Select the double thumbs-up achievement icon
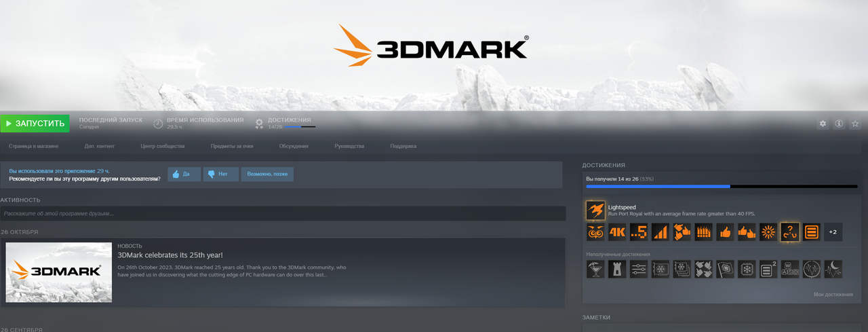The height and width of the screenshot is (332, 868). [x=747, y=232]
